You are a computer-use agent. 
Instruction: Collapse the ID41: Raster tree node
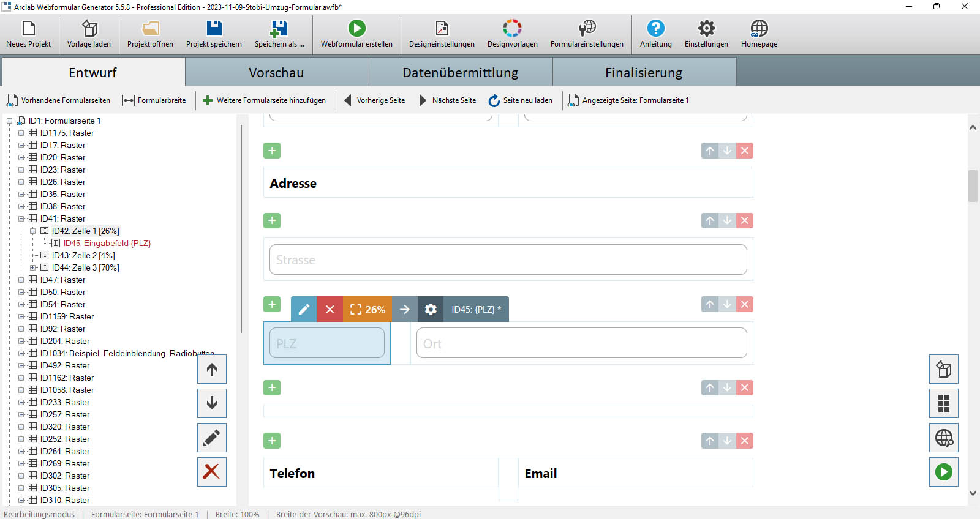pyautogui.click(x=21, y=218)
